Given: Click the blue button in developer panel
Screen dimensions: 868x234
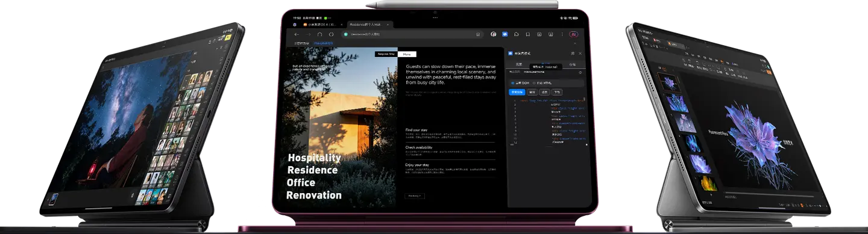Looking at the screenshot, I should click(x=517, y=92).
